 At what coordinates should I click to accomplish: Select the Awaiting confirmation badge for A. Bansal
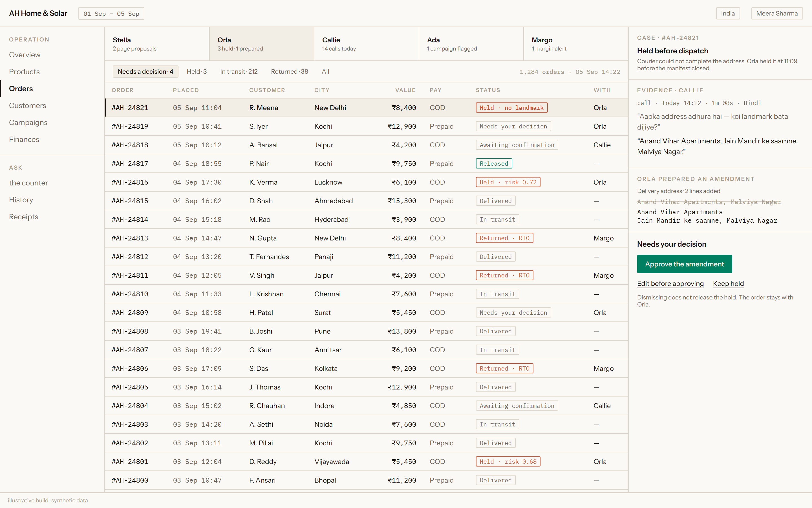[x=517, y=145]
